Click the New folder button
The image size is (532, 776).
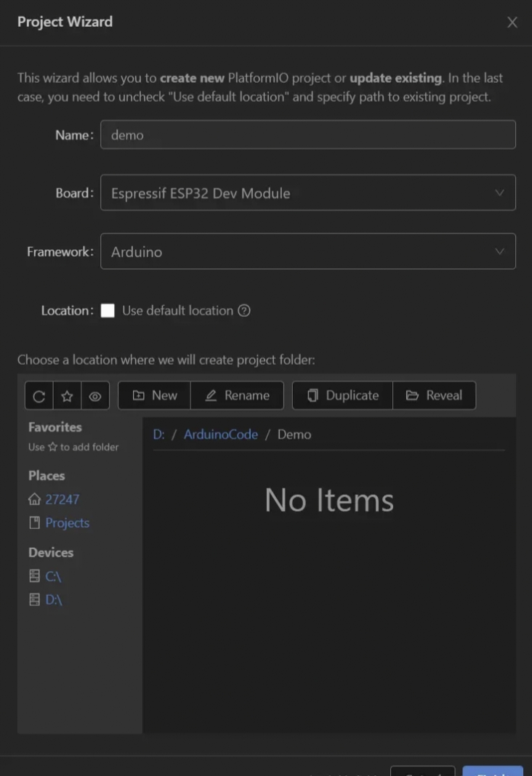pos(154,395)
